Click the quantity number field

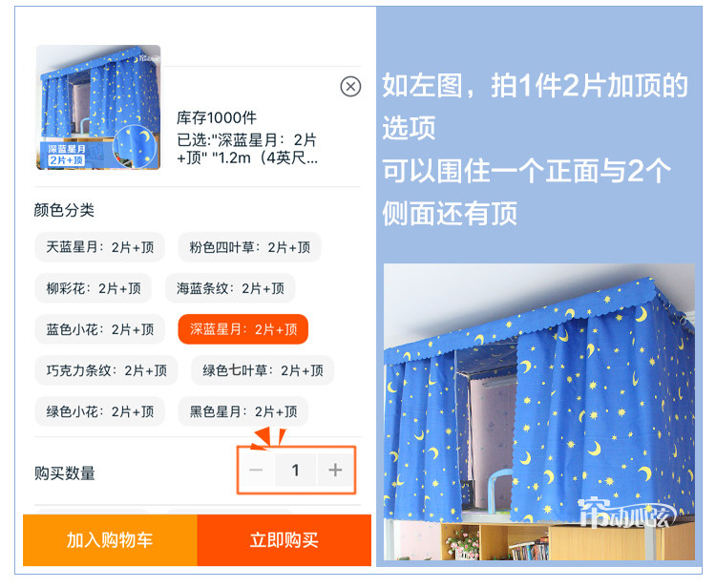click(x=295, y=470)
